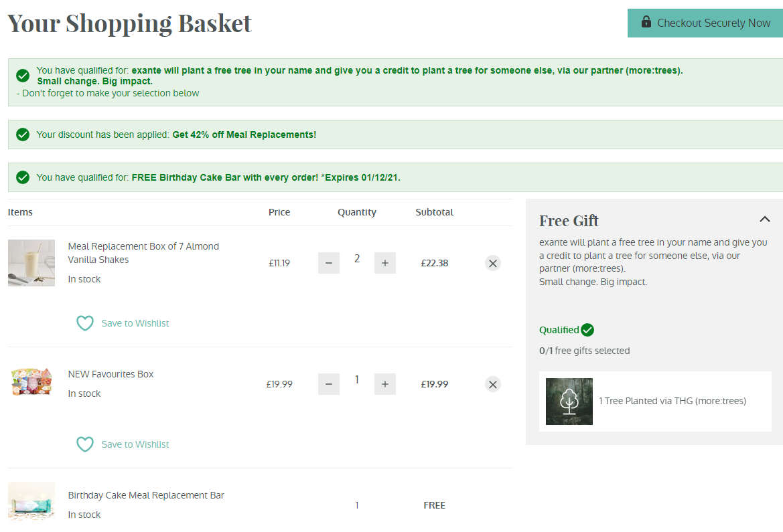Click the Your Shopping Basket heading
This screenshot has height=532, width=783.
pos(130,23)
